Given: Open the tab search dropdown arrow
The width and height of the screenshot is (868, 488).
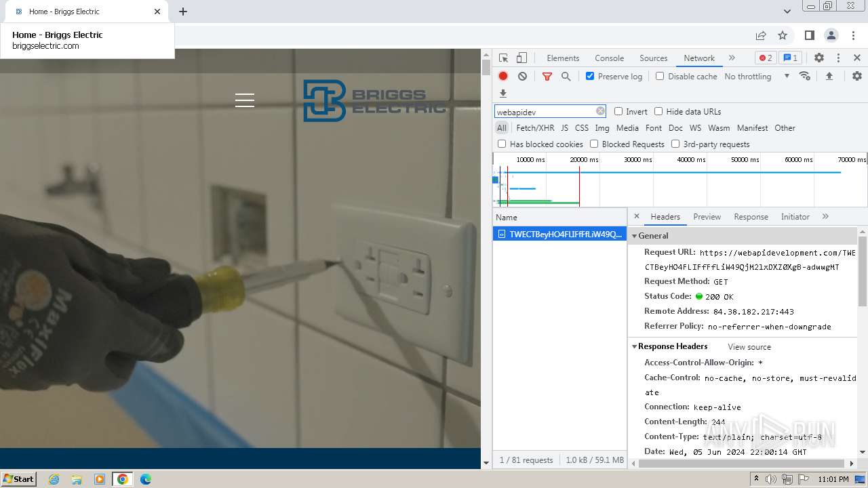Looking at the screenshot, I should pos(787,12).
